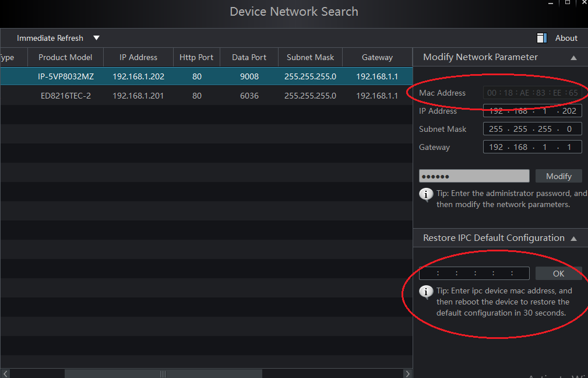Collapse Restore IPC Default Configuration panel
Viewport: 588px width, 378px height.
coord(573,239)
